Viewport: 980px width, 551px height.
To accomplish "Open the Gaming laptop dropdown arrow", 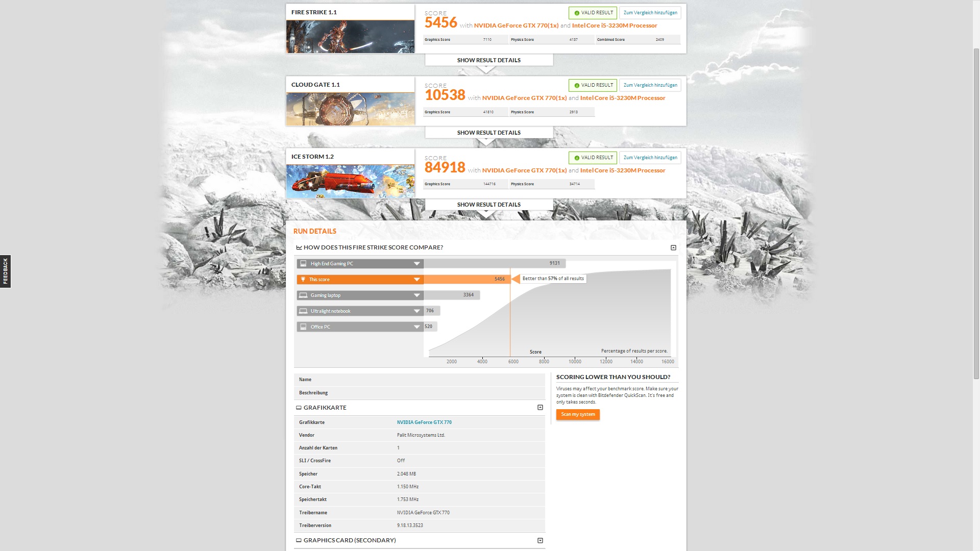I will click(416, 295).
